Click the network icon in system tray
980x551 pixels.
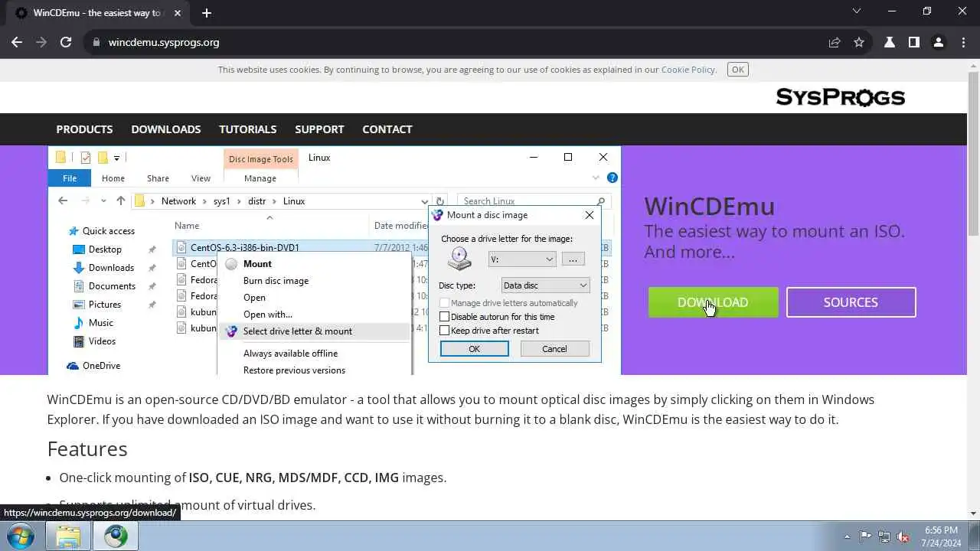pos(884,536)
